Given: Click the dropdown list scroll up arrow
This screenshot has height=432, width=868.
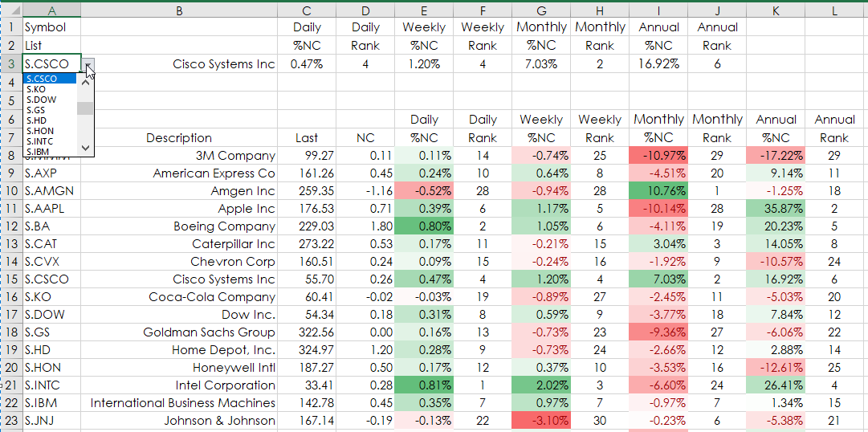Looking at the screenshot, I should 85,82.
